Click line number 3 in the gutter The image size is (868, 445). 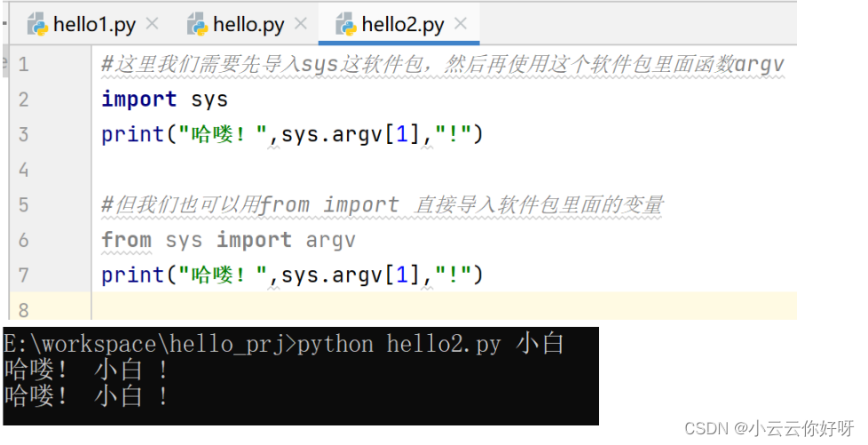point(23,135)
